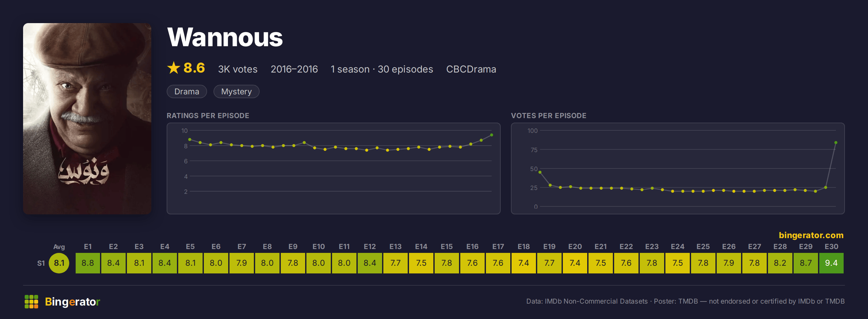Click the last point on ratings chart
This screenshot has height=319, width=868.
492,135
